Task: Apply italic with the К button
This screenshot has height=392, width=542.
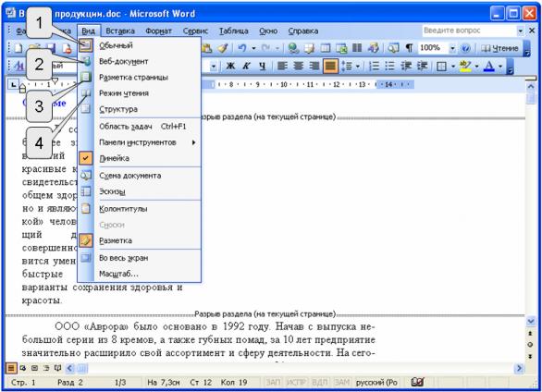Action: 246,66
